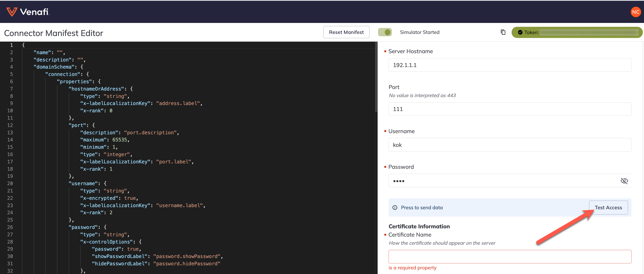Click "domainSchema" in the editor
The width and height of the screenshot is (644, 274).
(54, 67)
